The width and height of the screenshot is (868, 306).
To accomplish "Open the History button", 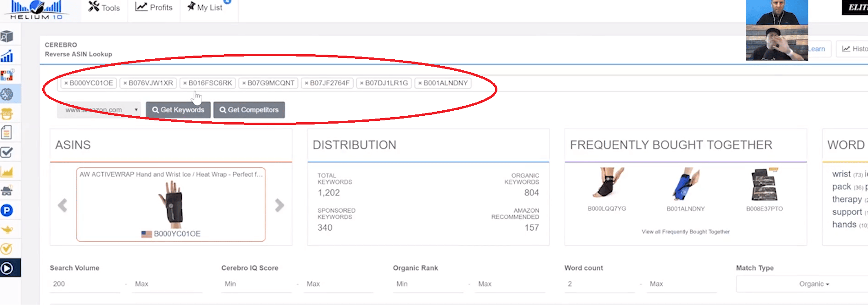I will click(852, 49).
